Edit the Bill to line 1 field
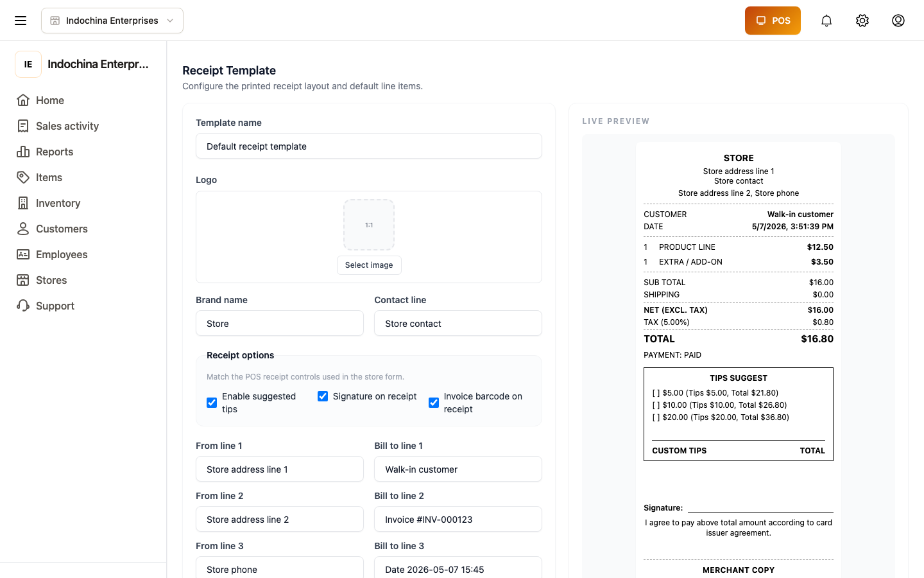Image resolution: width=924 pixels, height=578 pixels. click(458, 469)
